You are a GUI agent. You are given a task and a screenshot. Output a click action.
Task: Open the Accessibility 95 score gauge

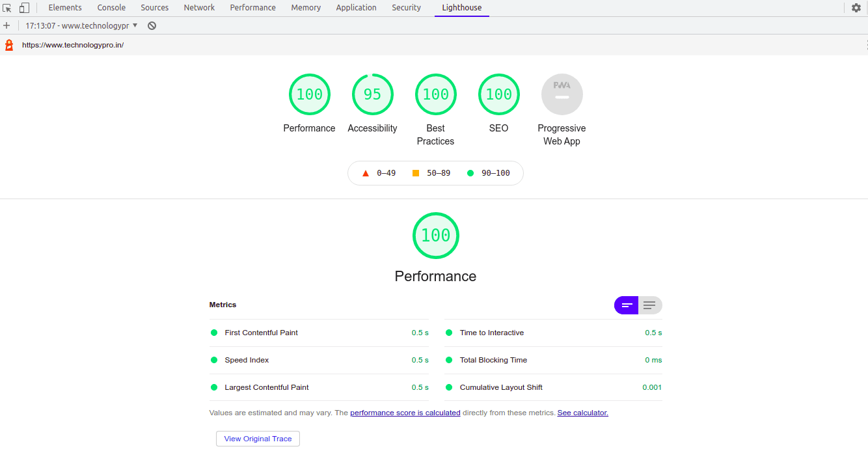(372, 94)
